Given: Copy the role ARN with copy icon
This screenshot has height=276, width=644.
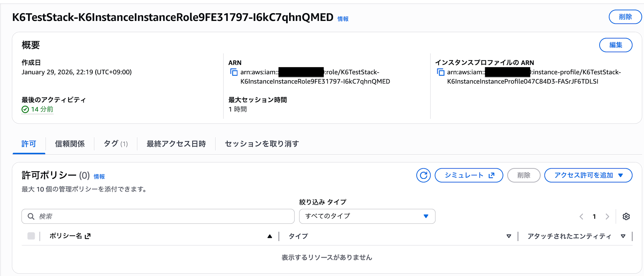Looking at the screenshot, I should click(234, 72).
